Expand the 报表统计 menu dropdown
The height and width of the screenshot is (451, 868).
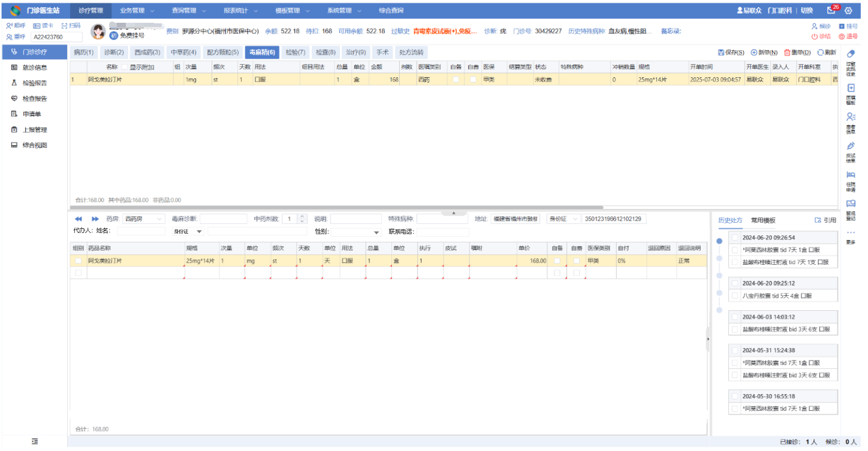(x=241, y=11)
